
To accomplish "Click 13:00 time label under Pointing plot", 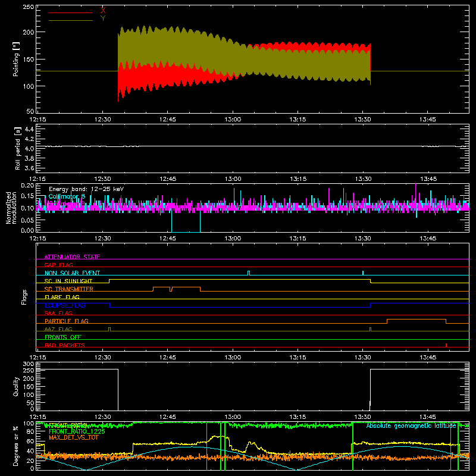I will point(233,120).
